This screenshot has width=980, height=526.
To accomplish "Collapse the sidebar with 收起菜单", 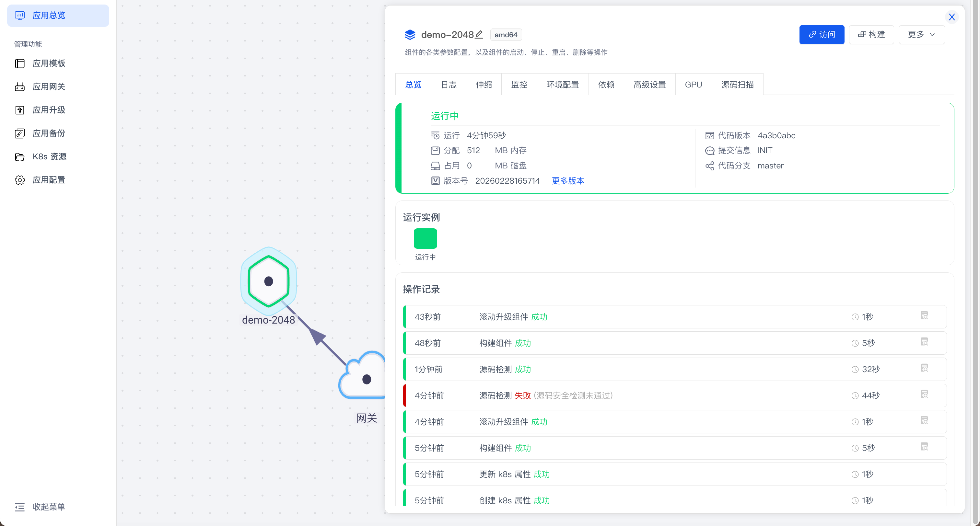I will [x=49, y=507].
